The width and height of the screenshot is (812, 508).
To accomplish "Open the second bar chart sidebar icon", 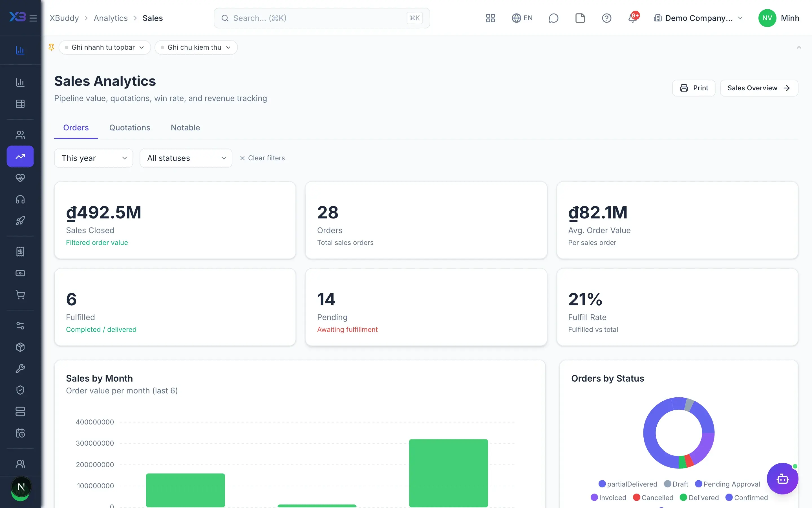I will point(20,82).
